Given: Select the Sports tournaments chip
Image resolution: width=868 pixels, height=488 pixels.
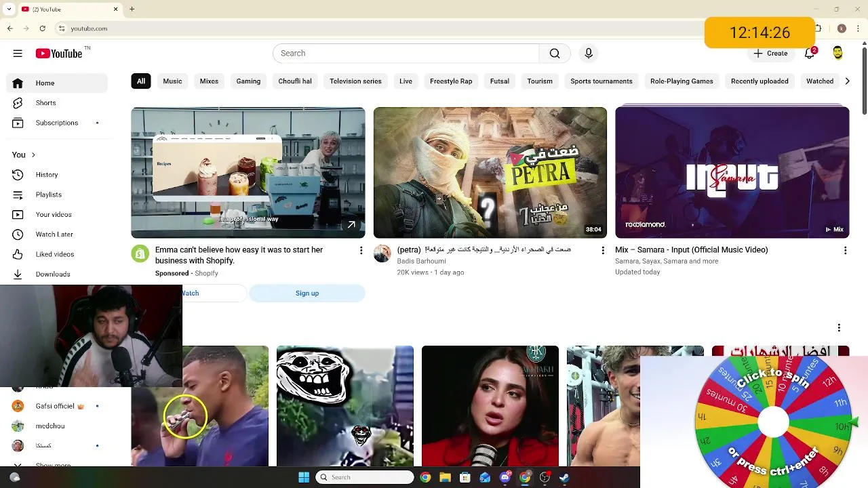Looking at the screenshot, I should pos(601,81).
